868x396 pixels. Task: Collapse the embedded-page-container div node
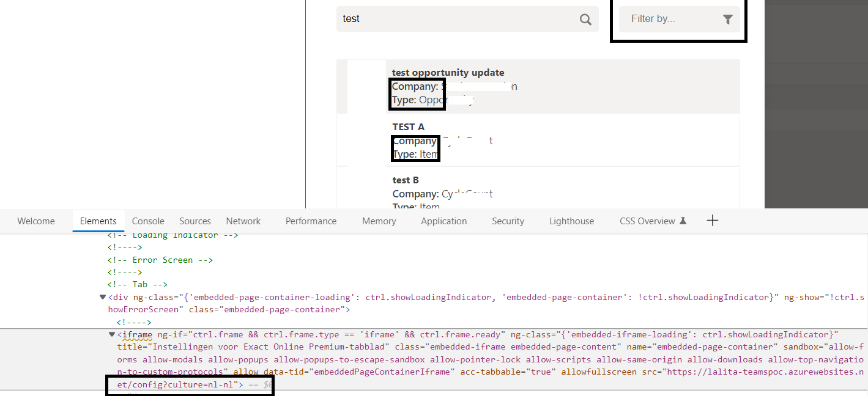tap(103, 297)
